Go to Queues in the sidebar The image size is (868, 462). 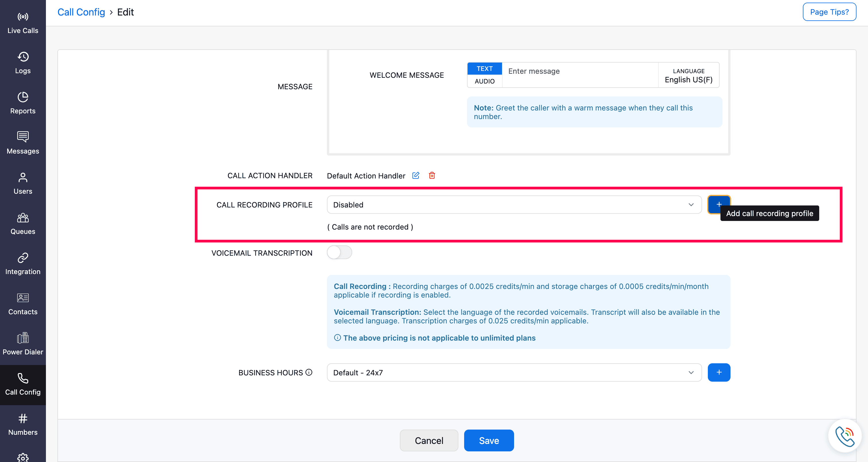coord(23,224)
